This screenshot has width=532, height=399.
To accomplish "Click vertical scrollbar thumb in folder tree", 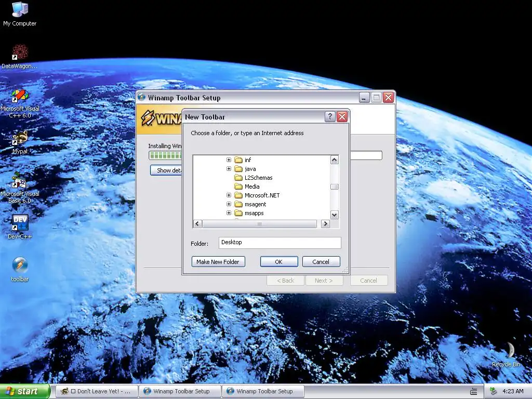I will point(334,187).
